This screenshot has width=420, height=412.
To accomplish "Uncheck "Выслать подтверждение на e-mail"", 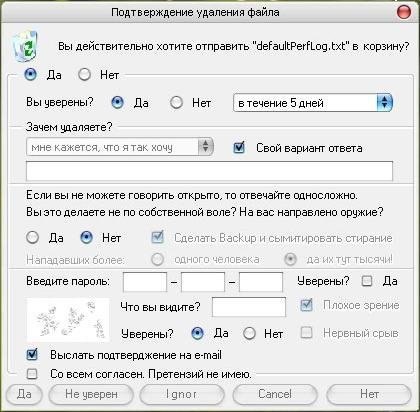I will pyautogui.click(x=32, y=355).
